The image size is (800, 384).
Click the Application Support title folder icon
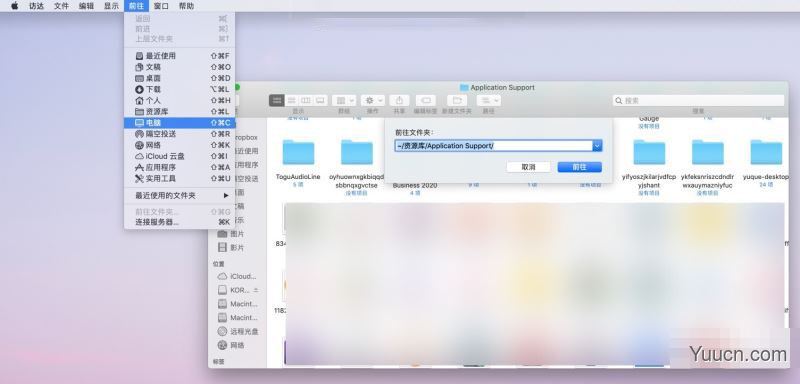click(464, 88)
